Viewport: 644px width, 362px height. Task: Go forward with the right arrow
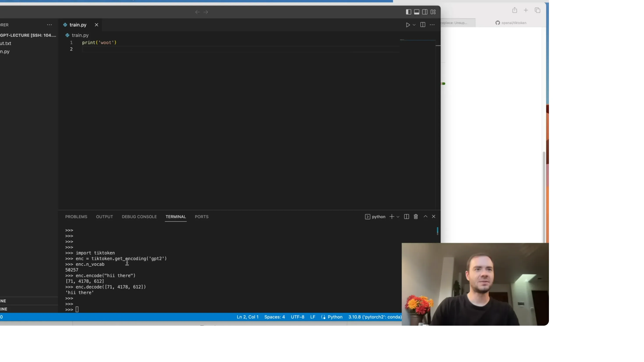click(206, 12)
